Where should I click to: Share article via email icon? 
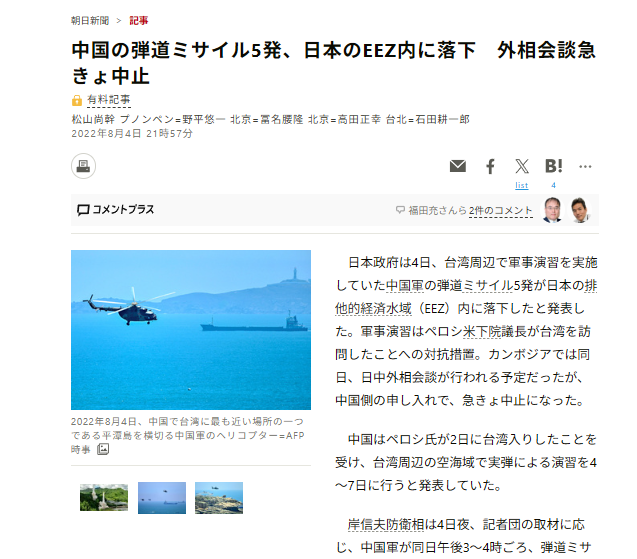coord(458,166)
